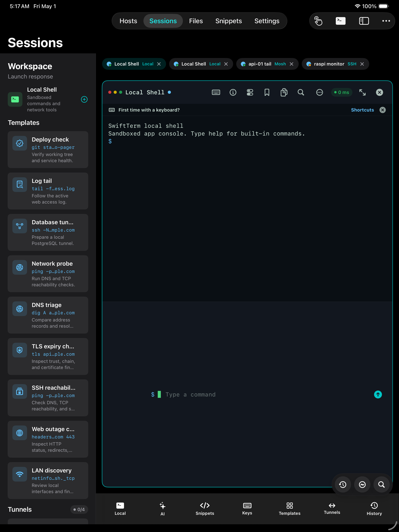Viewport: 399px width, 532px height.
Task: Open session info icon
Action: [x=233, y=92]
